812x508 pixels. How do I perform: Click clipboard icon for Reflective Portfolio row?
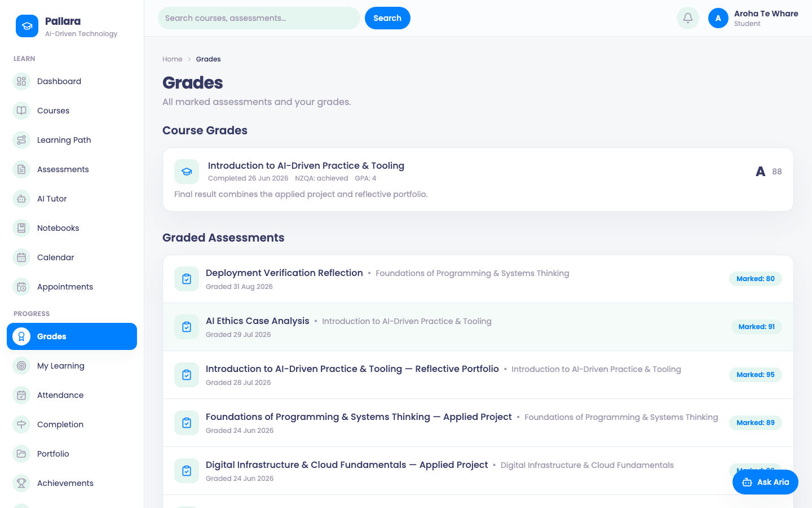pos(187,375)
